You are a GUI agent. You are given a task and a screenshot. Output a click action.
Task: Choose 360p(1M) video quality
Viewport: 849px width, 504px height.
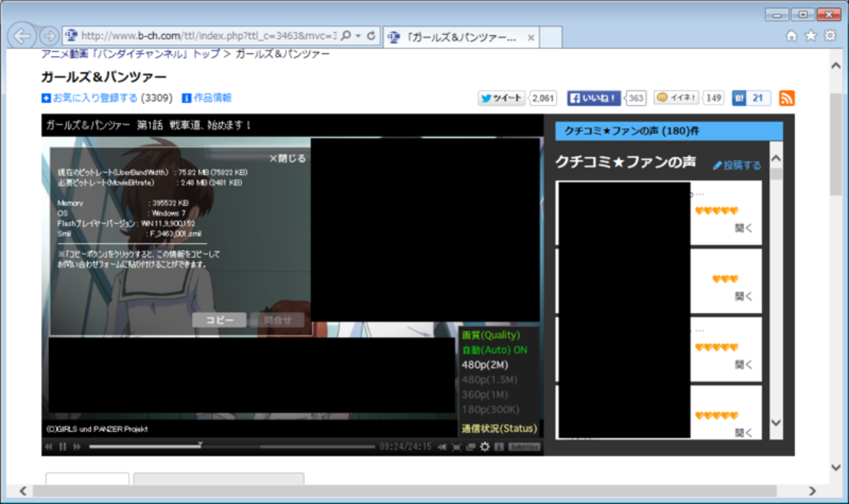click(485, 395)
